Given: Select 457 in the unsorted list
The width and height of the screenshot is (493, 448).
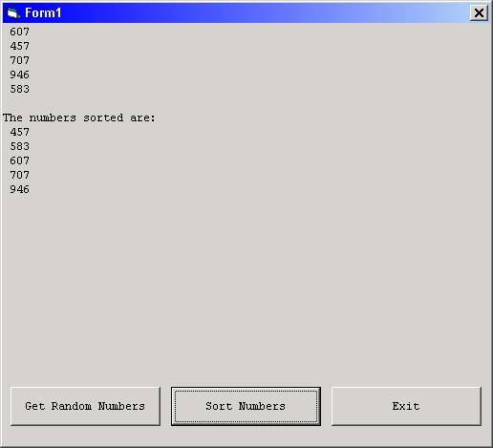Looking at the screenshot, I should [x=19, y=46].
